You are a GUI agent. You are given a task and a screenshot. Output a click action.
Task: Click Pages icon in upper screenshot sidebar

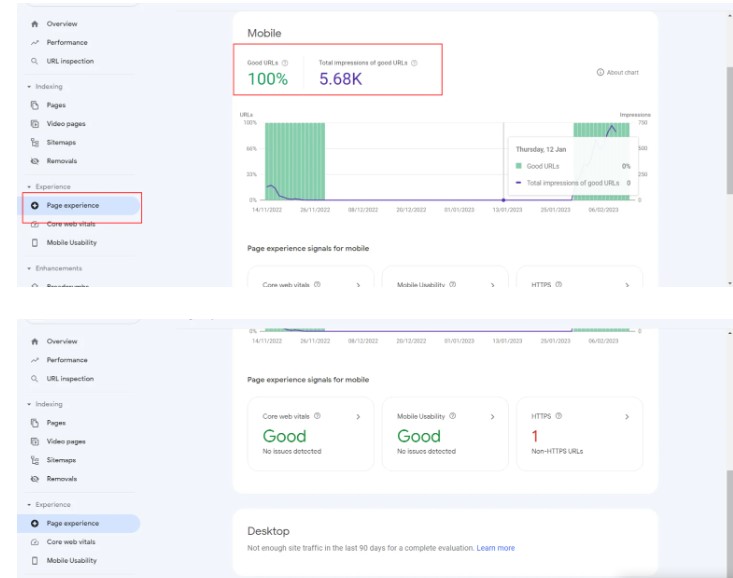coord(35,105)
